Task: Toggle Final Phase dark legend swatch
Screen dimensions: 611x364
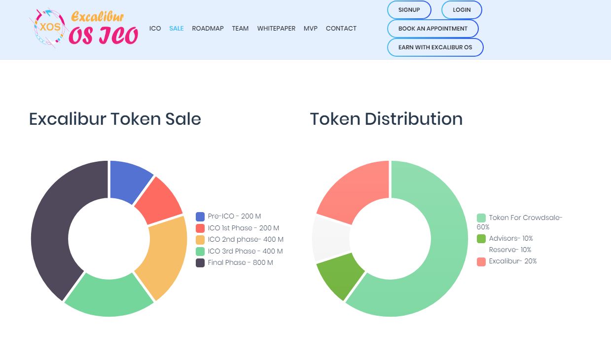Action: [x=200, y=263]
